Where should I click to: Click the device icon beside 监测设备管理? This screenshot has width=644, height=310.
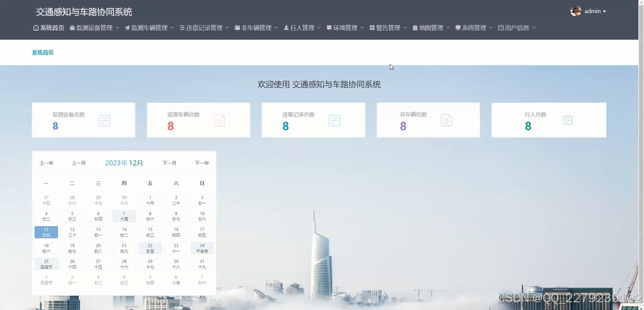(x=72, y=28)
